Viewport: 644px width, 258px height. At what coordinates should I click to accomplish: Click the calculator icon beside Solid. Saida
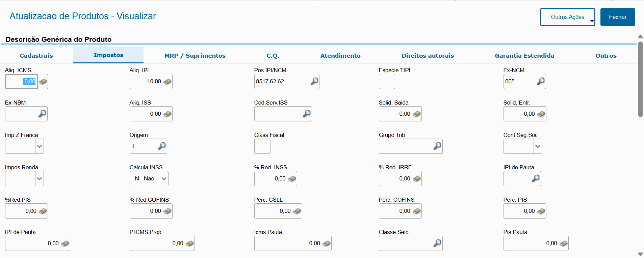point(416,114)
